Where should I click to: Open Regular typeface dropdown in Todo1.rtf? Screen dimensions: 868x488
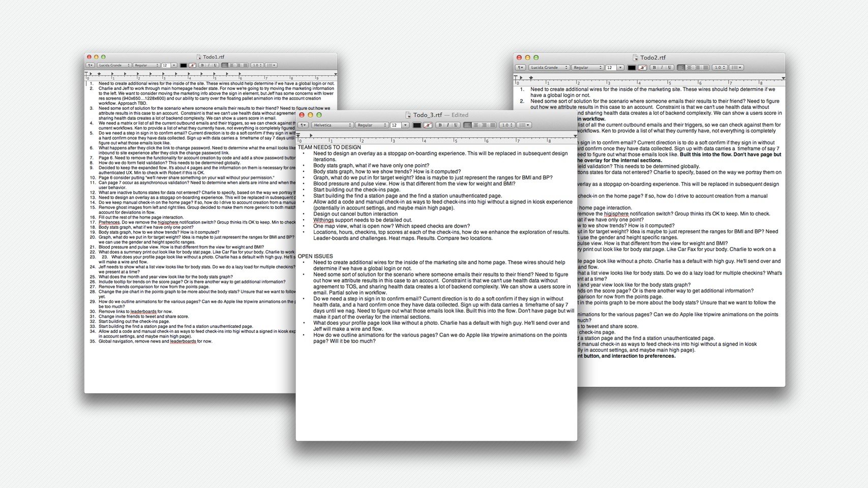(x=146, y=65)
